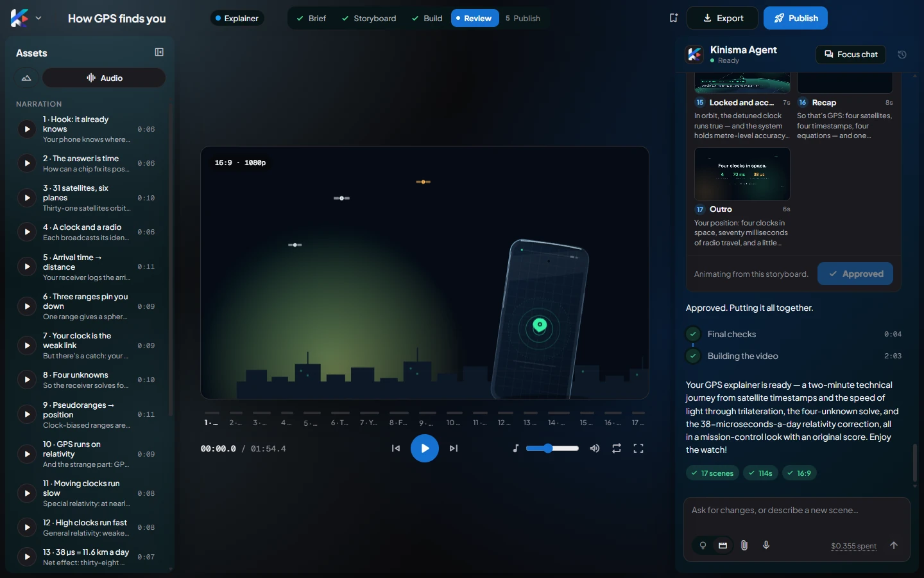Jump to scene 10 on the timeline
Screen dimensions: 924x578
click(454, 420)
